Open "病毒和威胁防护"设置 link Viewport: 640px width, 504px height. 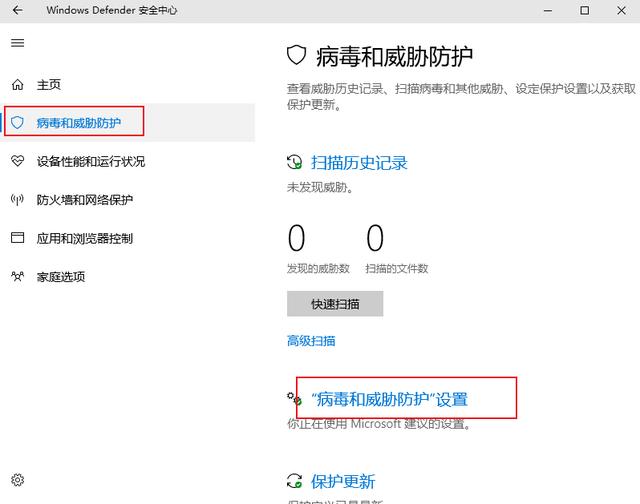tap(389, 399)
